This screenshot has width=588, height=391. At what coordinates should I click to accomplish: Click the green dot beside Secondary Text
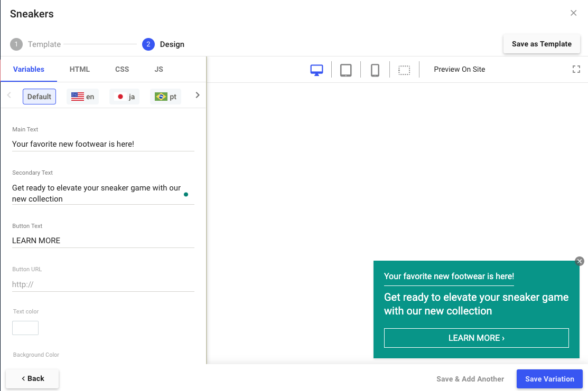[186, 194]
